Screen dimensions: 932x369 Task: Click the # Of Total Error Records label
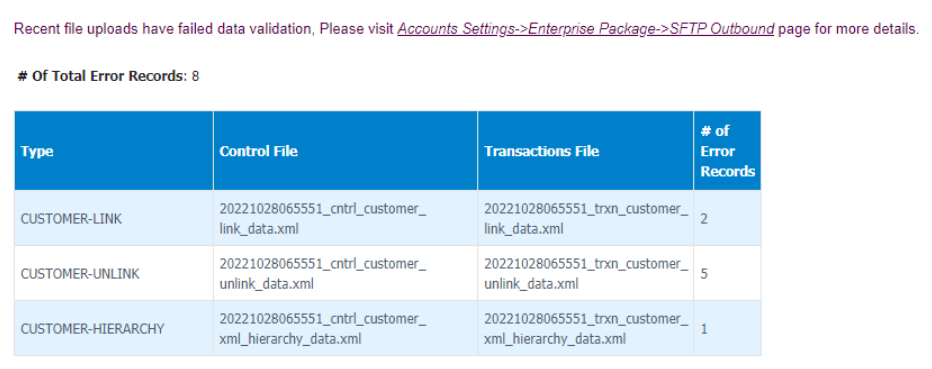(x=102, y=76)
